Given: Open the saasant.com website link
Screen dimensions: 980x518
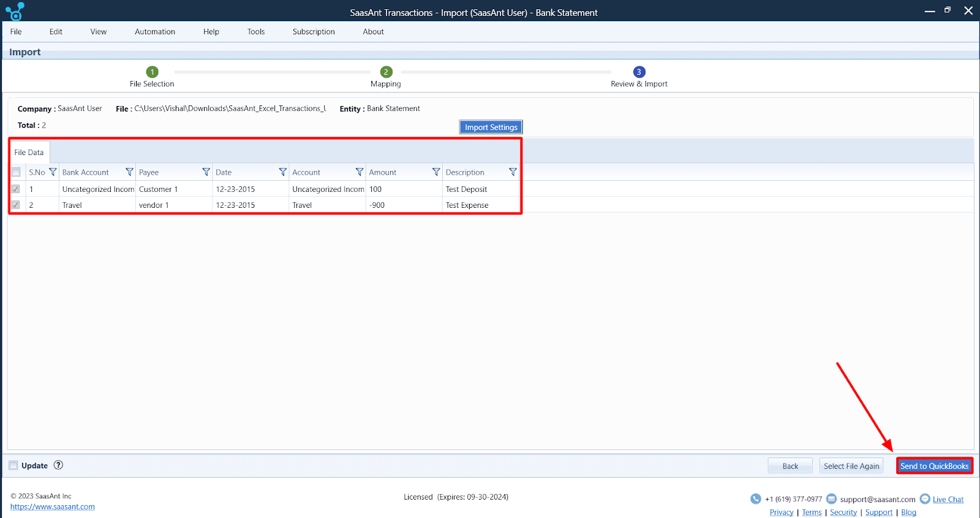Looking at the screenshot, I should pos(53,507).
